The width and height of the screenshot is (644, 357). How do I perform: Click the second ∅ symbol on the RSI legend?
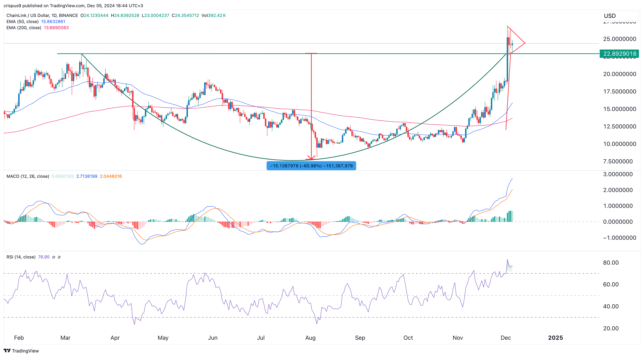[x=59, y=257]
